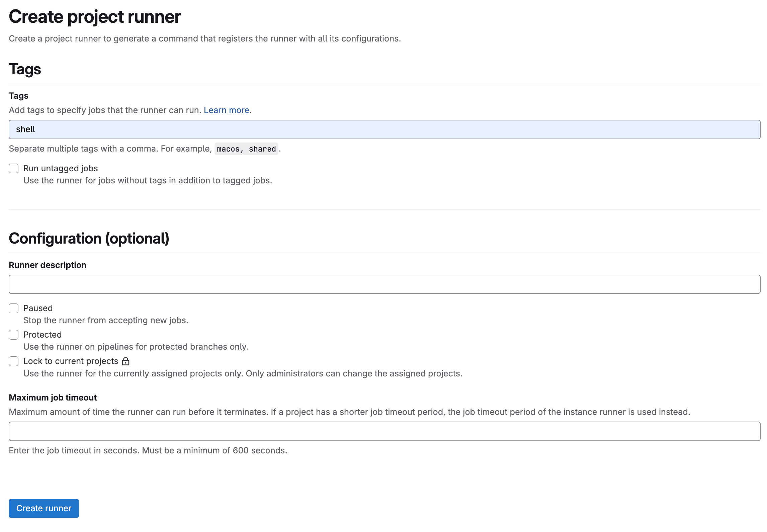Click the macos, shared code example

246,149
